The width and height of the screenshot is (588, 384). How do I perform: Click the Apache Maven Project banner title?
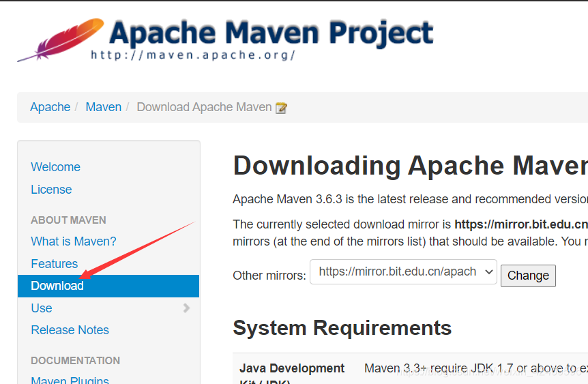pos(271,33)
